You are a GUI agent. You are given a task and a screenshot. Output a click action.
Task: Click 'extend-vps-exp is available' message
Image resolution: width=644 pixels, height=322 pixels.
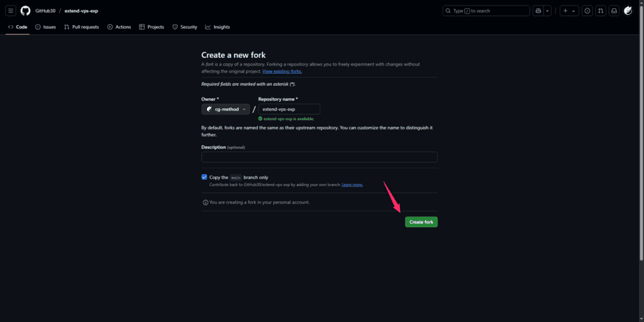286,118
